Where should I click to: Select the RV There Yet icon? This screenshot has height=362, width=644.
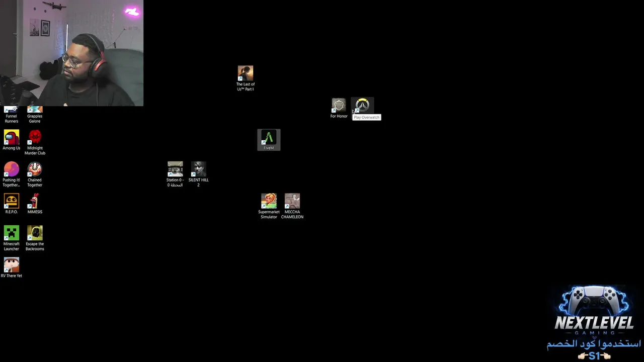[x=12, y=268]
